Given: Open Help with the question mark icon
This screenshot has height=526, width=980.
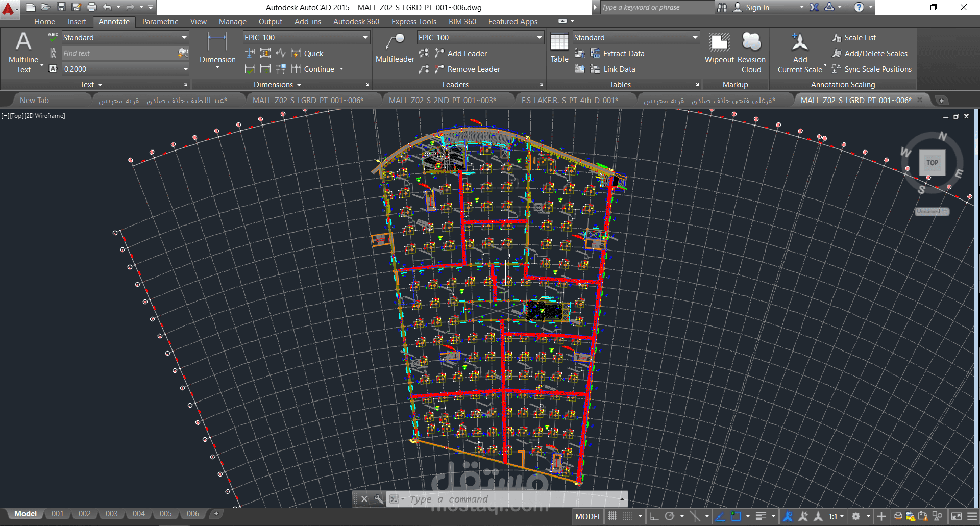Looking at the screenshot, I should click(859, 7).
